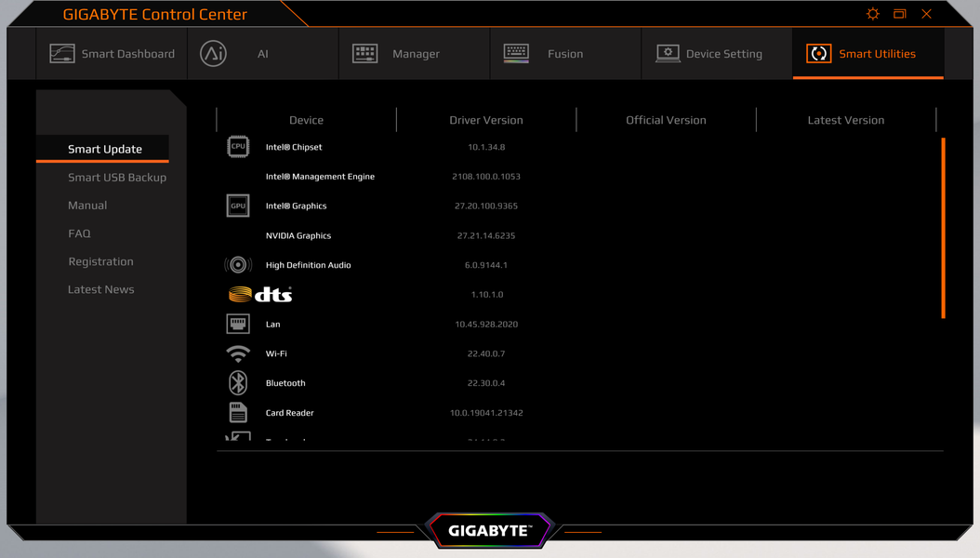Screen dimensions: 980x558
Task: Select High Definition Audio label
Action: point(308,265)
